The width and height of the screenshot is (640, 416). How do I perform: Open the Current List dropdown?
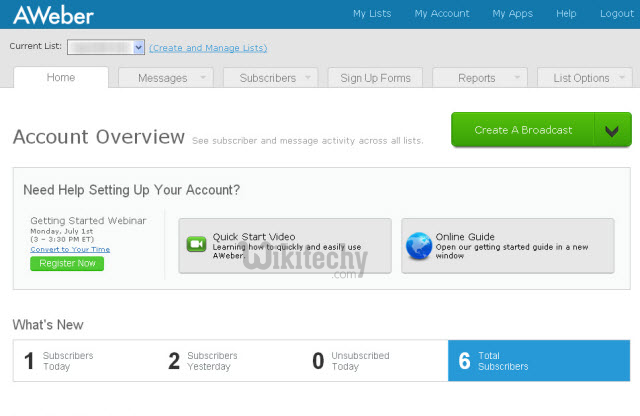coord(106,47)
